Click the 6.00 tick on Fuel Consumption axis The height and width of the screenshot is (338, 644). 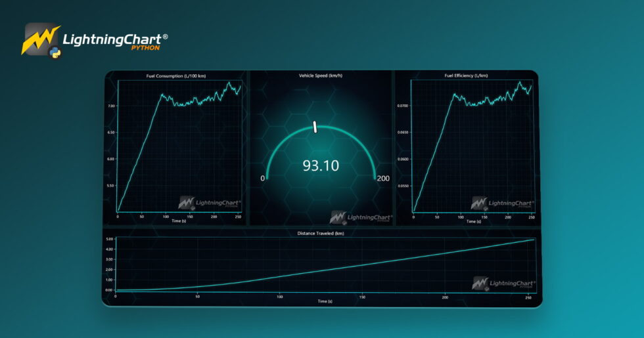click(111, 159)
